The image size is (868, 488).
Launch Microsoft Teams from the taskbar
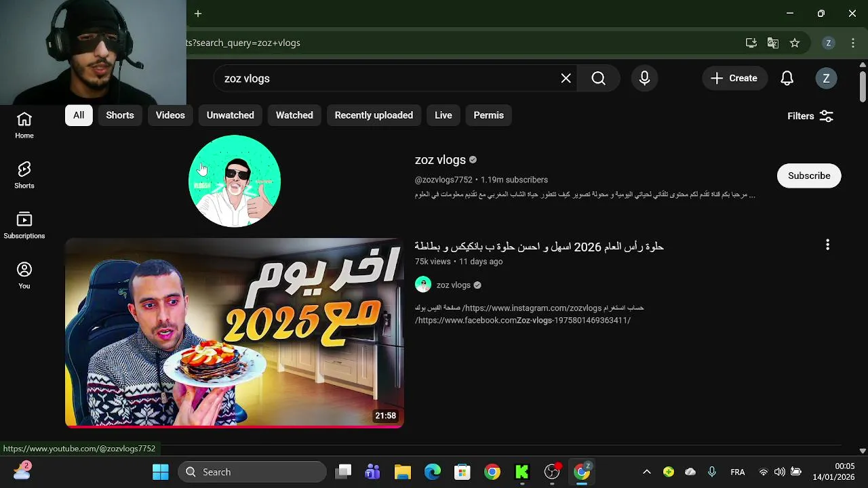point(372,472)
